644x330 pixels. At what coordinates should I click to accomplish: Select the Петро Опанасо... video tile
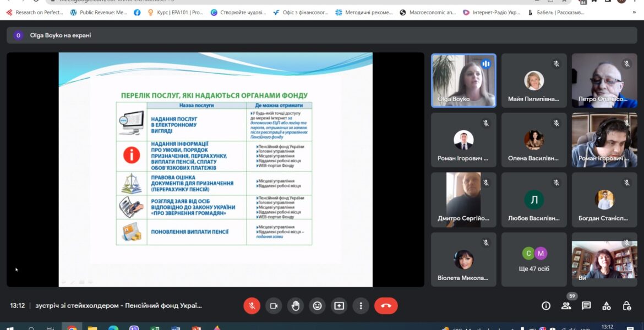pos(604,80)
